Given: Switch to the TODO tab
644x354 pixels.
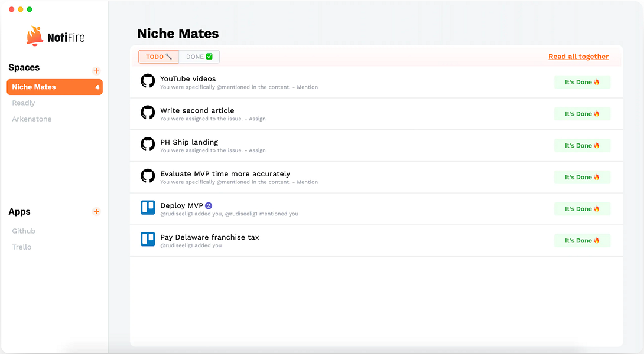Looking at the screenshot, I should click(158, 57).
